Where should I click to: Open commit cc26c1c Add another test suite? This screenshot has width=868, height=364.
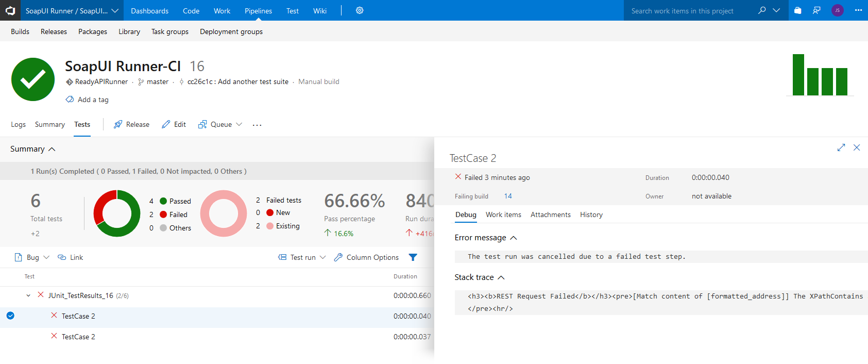tap(238, 81)
